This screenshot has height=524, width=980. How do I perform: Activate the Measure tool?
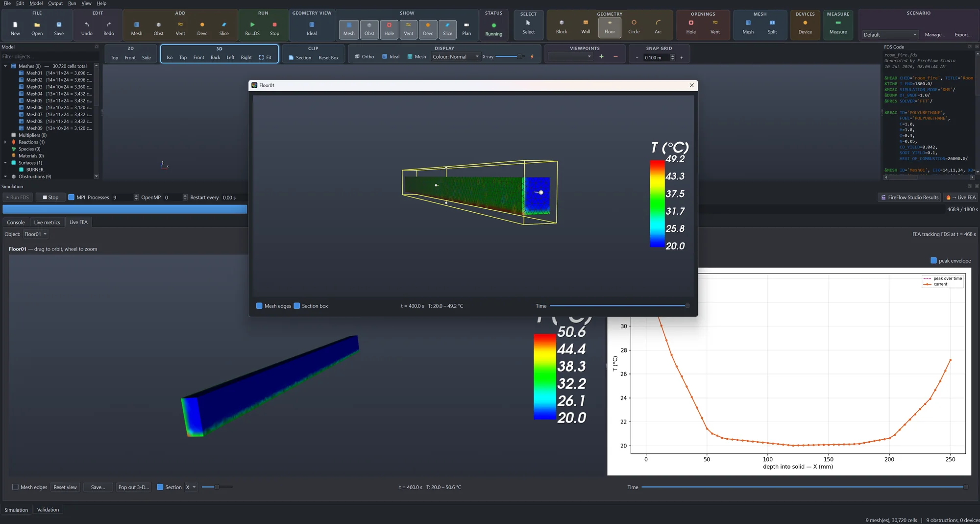pyautogui.click(x=838, y=27)
